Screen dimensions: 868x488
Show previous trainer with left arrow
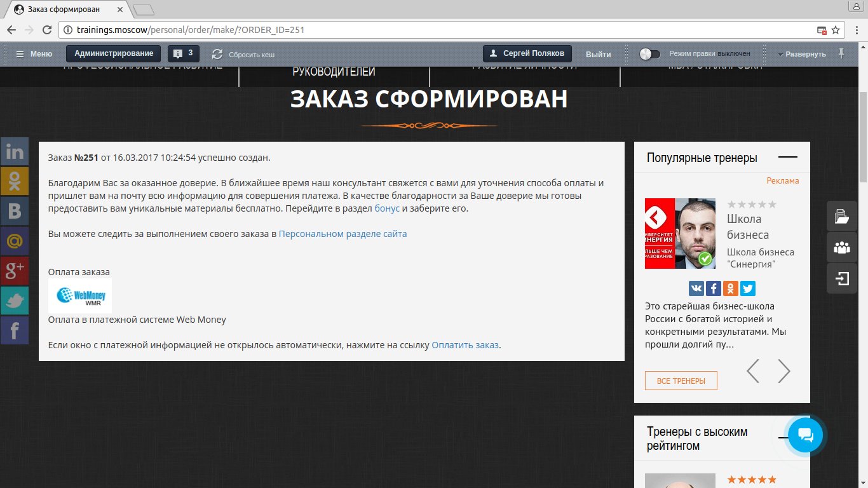click(753, 371)
